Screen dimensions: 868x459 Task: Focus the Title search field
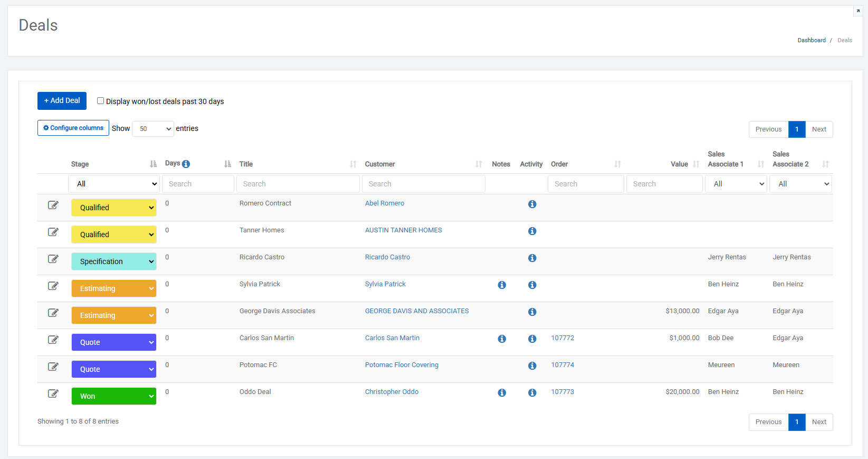[298, 184]
